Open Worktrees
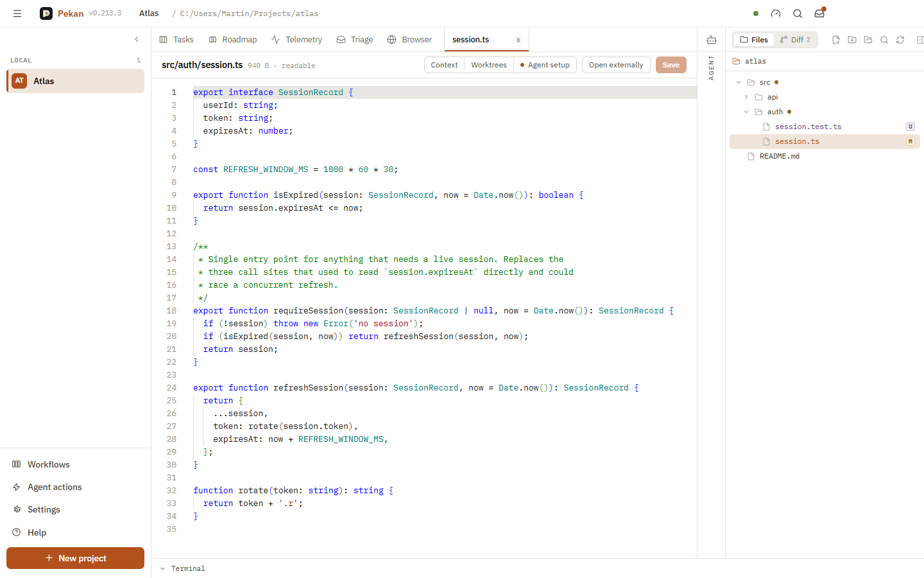 [x=489, y=65]
